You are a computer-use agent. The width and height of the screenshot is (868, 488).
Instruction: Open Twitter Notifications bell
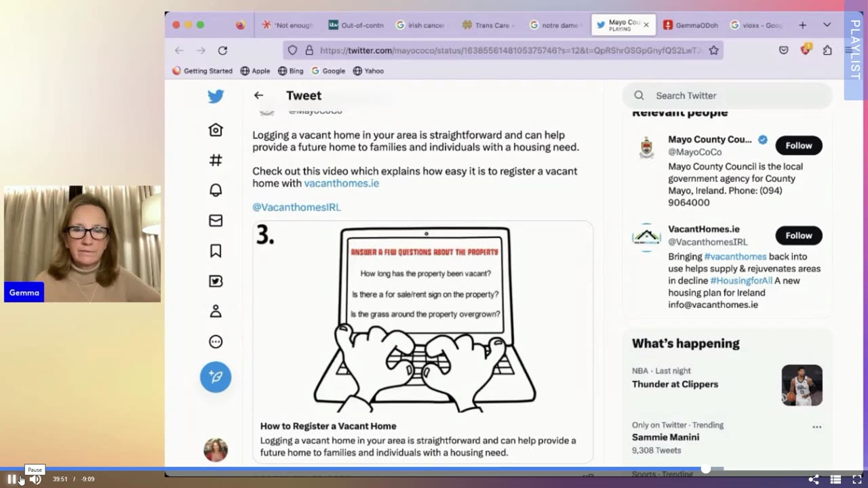[216, 190]
